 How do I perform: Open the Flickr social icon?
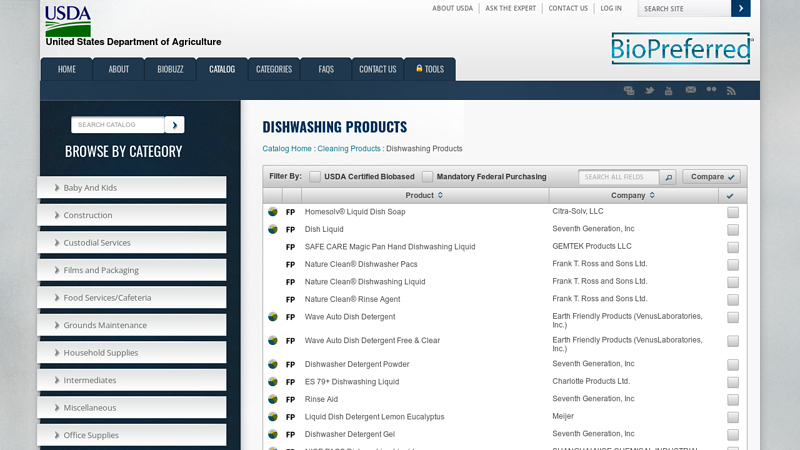pyautogui.click(x=711, y=89)
